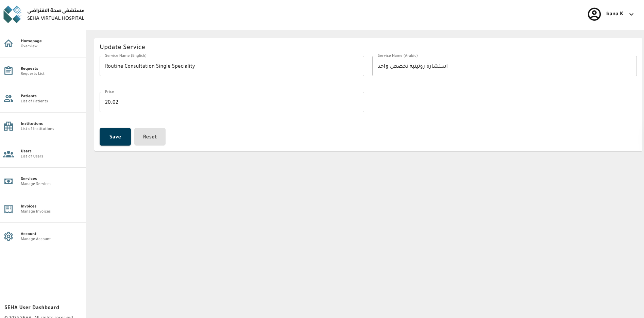This screenshot has width=644, height=318.
Task: Click the Requests clipboard icon
Action: coord(9,71)
